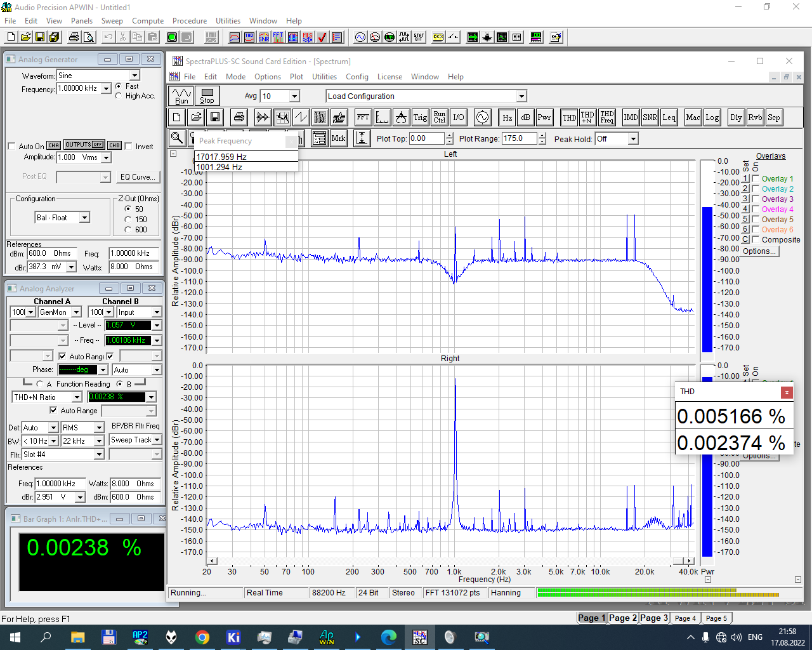Click the frequency axis horizontal scrollbar

tap(449, 561)
